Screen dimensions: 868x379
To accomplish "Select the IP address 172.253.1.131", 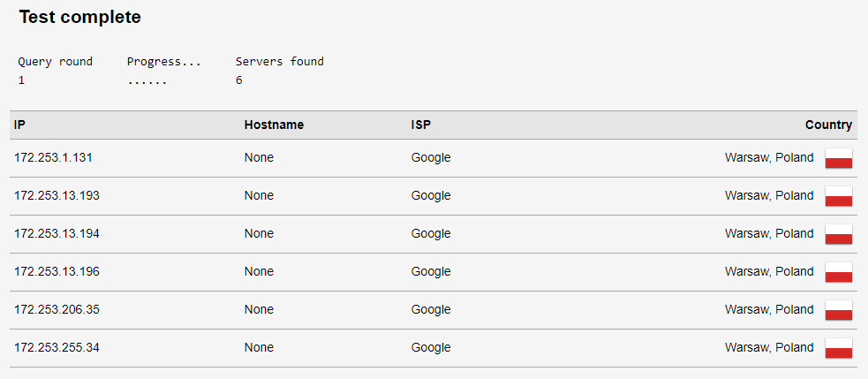I will tap(53, 158).
